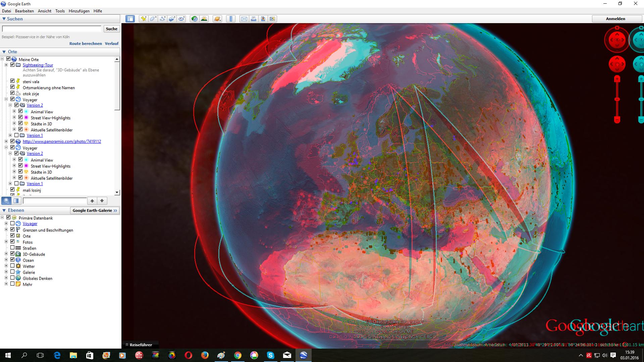This screenshot has height=362, width=644.
Task: Collapse the 'Primäre Datenbank' tree
Action: click(x=2, y=218)
